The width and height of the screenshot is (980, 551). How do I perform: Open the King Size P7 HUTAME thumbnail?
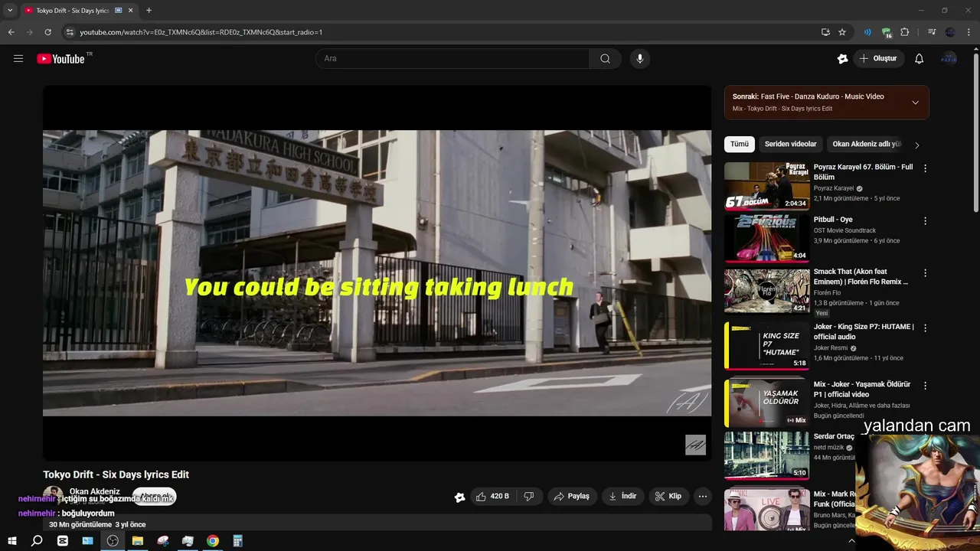pos(766,346)
